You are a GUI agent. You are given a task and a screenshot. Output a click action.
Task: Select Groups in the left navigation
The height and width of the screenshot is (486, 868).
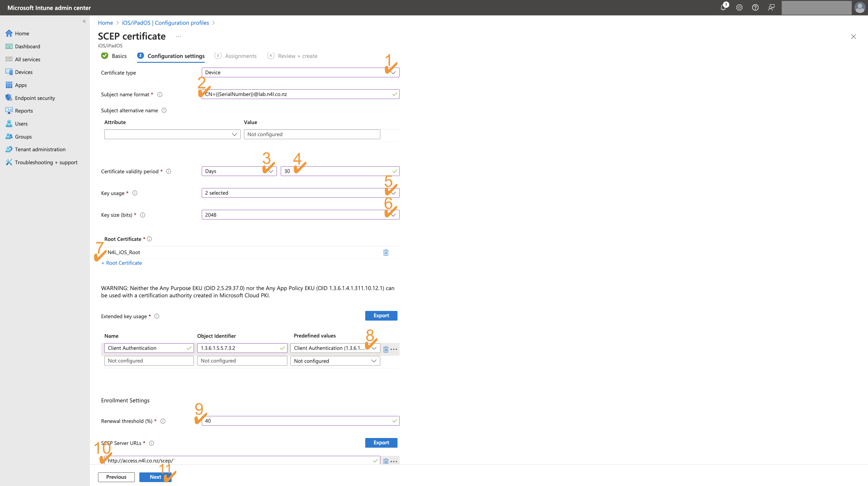23,136
